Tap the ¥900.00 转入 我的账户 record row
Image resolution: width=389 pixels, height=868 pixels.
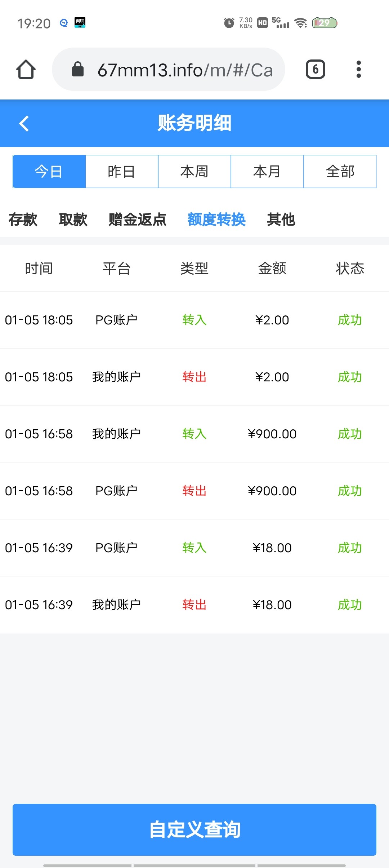tap(194, 434)
